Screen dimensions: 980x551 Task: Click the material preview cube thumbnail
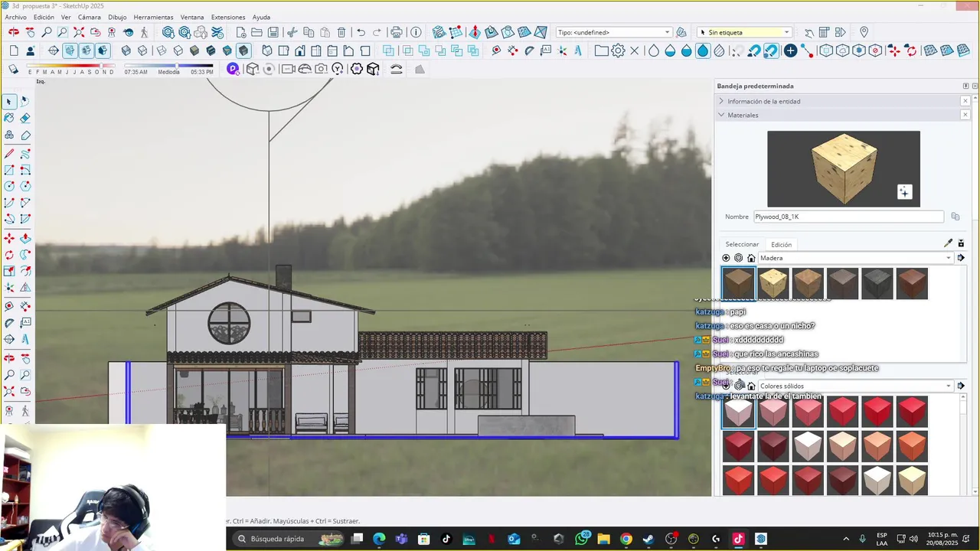844,169
